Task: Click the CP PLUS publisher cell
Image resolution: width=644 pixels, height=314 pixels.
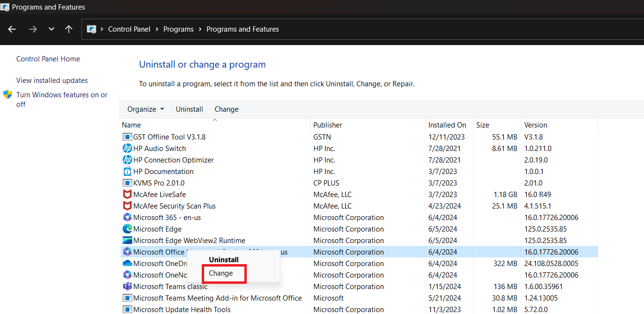Action: pos(326,183)
